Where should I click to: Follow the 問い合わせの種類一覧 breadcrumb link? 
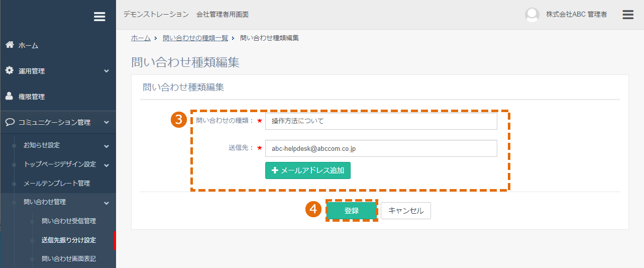coord(195,38)
